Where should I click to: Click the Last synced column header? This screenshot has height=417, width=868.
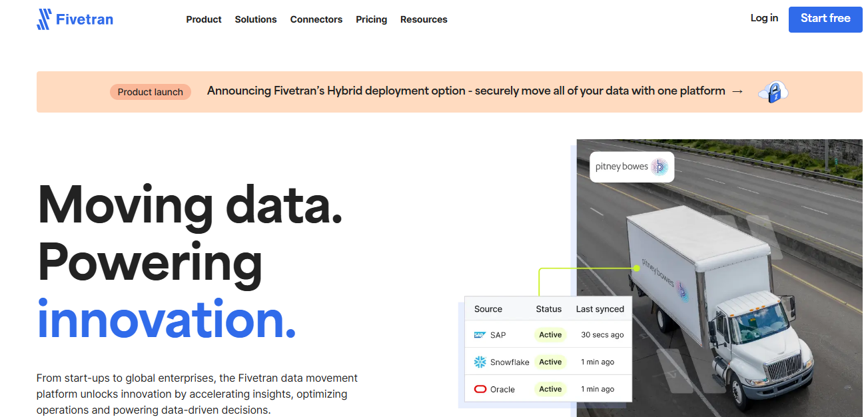(600, 309)
